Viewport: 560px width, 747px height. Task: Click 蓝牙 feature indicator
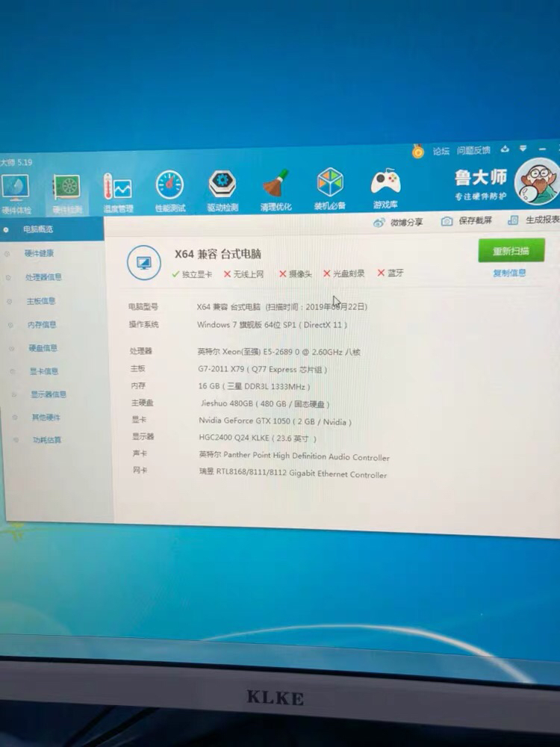click(x=391, y=273)
